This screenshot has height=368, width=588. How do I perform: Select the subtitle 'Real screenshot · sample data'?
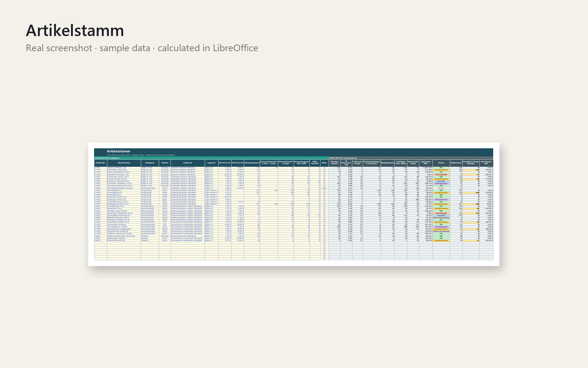coord(88,48)
